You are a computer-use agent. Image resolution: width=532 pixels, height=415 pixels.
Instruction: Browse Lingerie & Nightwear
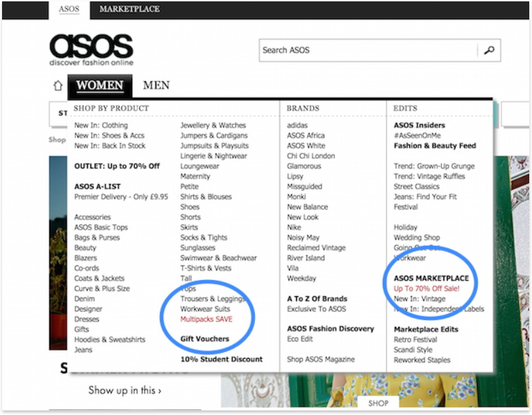pyautogui.click(x=214, y=156)
